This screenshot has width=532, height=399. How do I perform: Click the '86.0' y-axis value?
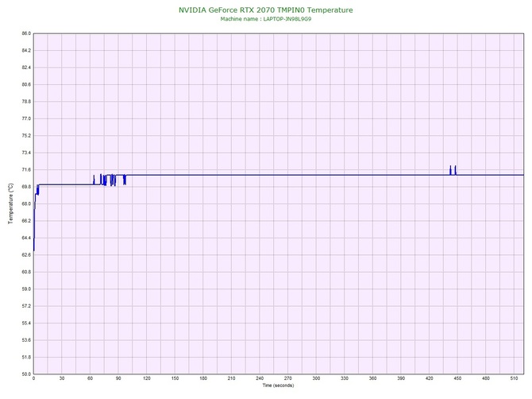coord(26,33)
